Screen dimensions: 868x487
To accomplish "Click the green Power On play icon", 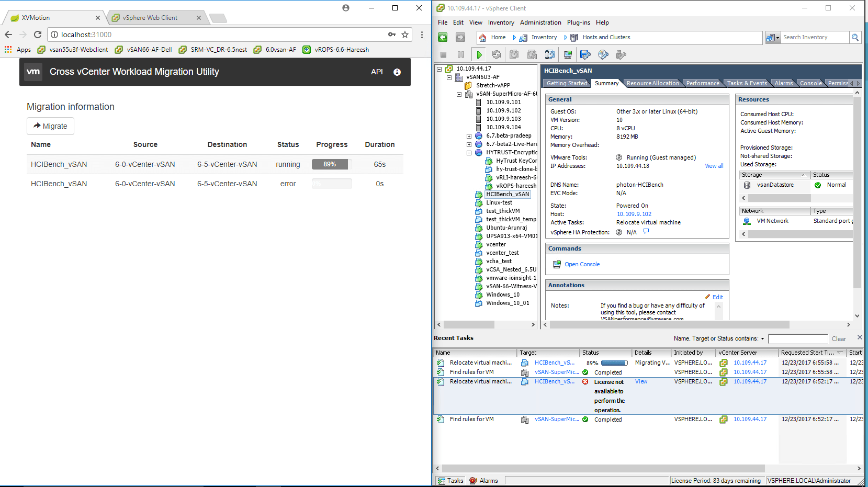I will 479,54.
